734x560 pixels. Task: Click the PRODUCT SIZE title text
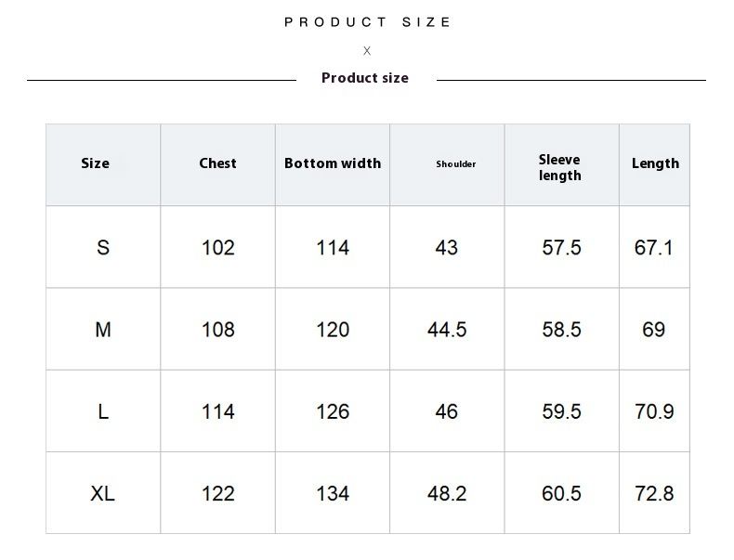click(x=368, y=22)
